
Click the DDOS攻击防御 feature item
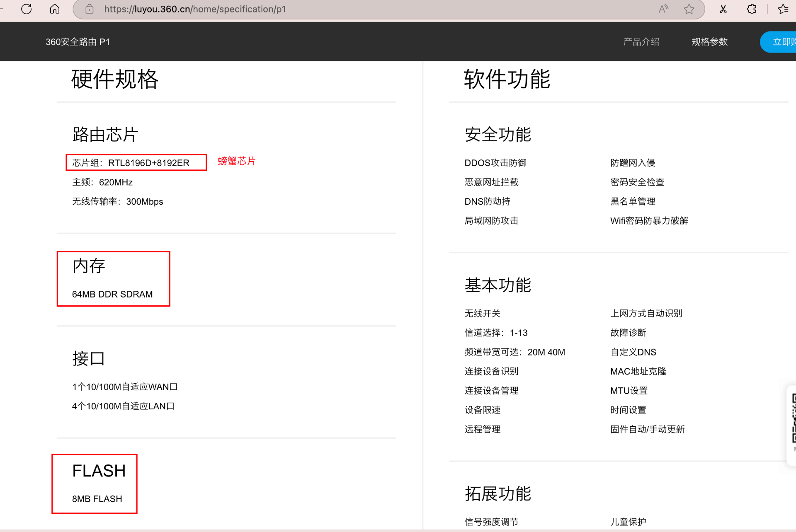coord(495,163)
